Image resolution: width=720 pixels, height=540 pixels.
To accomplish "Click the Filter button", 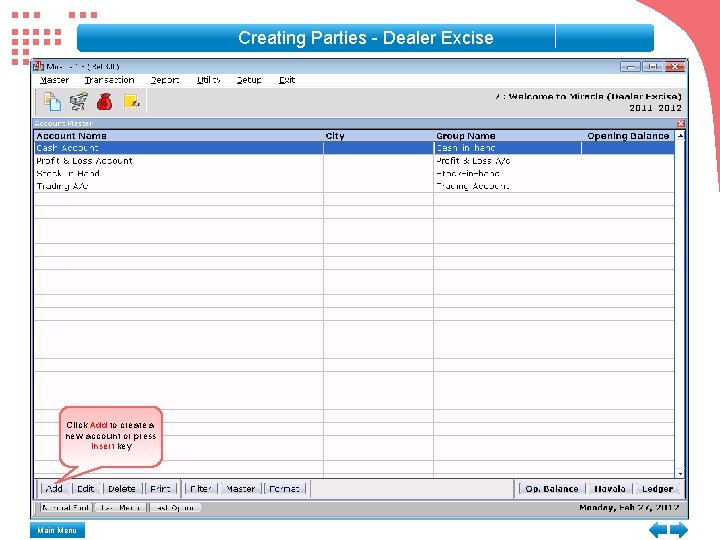I will 201,489.
